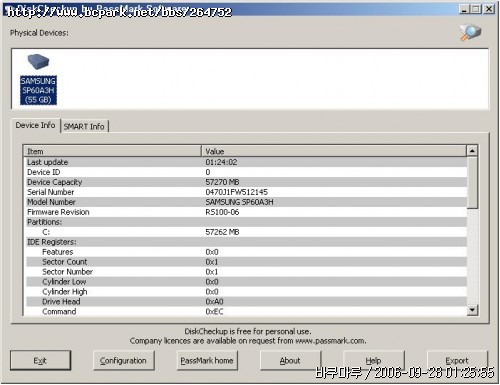Click the magnifier disk icon at top right
500x385 pixels.
click(471, 32)
